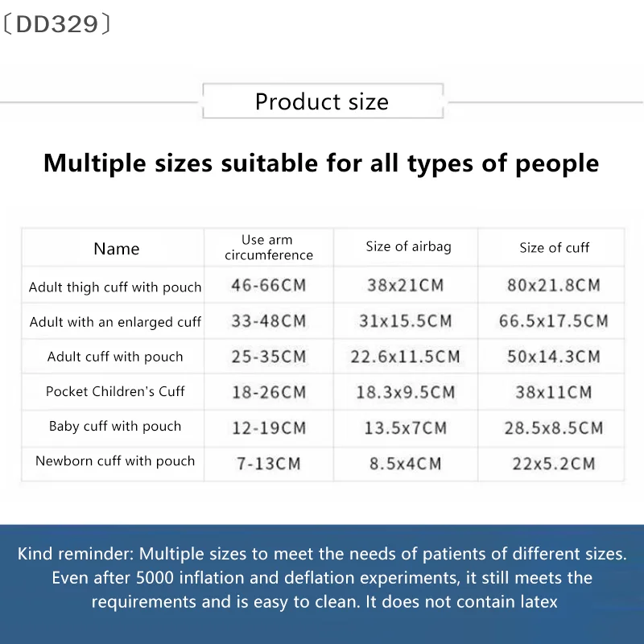Click the Baby cuff with pouch row name

tap(115, 427)
